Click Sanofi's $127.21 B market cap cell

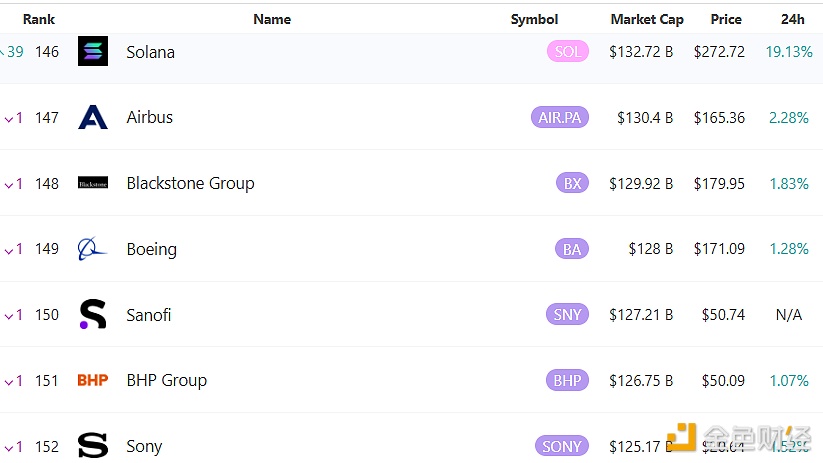640,315
